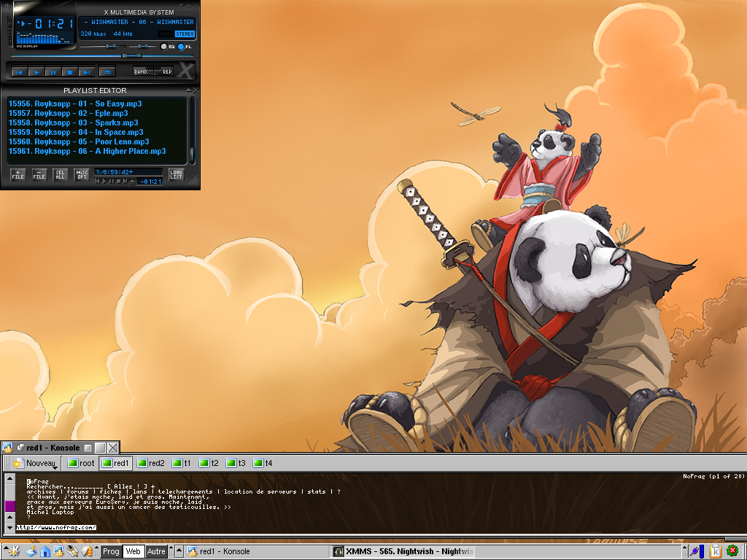Viewport: 747px width, 560px height.
Task: Open the K menu gear icon in panel
Action: 13,551
